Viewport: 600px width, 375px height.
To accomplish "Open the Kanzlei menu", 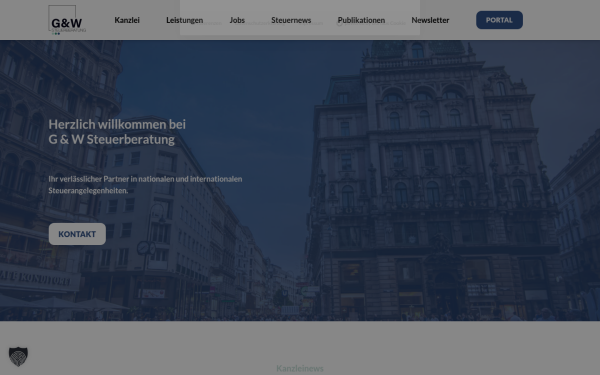I will point(127,20).
